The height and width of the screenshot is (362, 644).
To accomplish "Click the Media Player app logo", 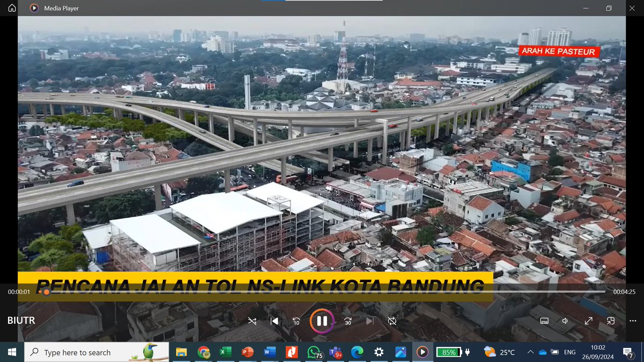I will click(x=34, y=8).
